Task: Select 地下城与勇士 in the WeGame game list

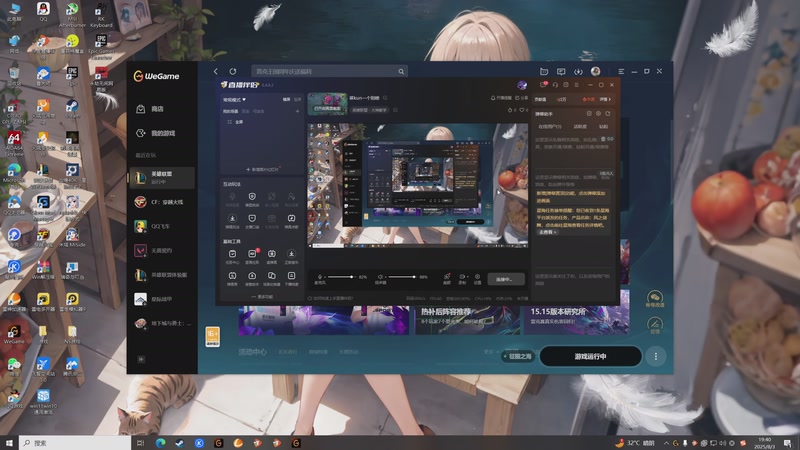Action: (162, 323)
